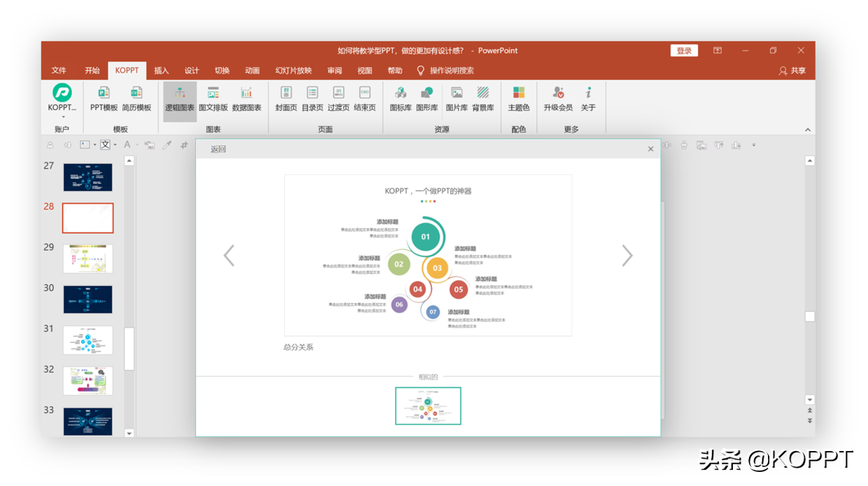Click the previous slide double-arrow button
The height and width of the screenshot is (486, 868).
click(x=810, y=411)
